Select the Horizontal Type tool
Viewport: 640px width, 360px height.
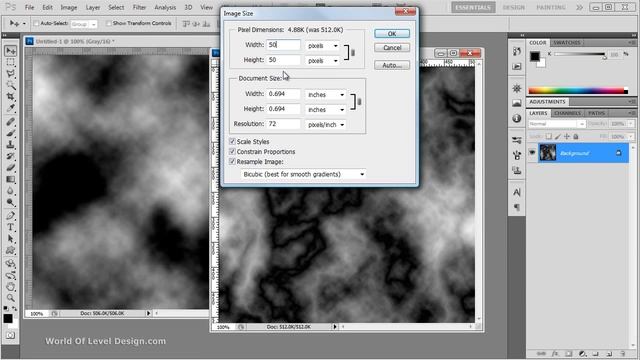[x=11, y=227]
